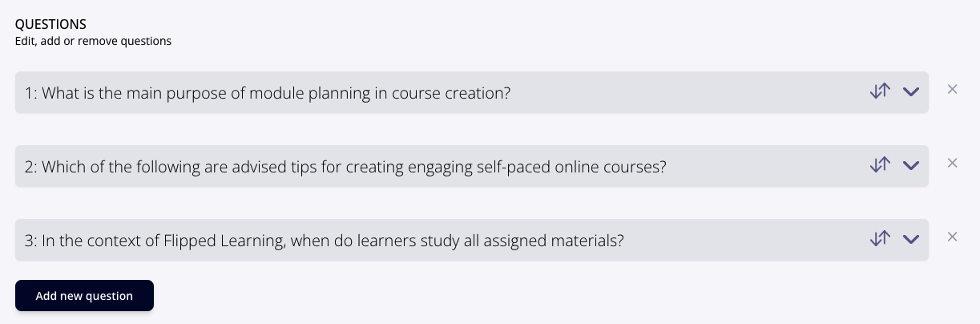
Task: Select the module planning question text
Action: (276, 93)
